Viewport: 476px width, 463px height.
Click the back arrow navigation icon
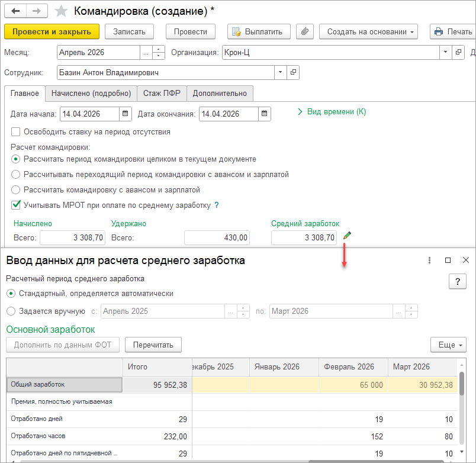[x=15, y=11]
